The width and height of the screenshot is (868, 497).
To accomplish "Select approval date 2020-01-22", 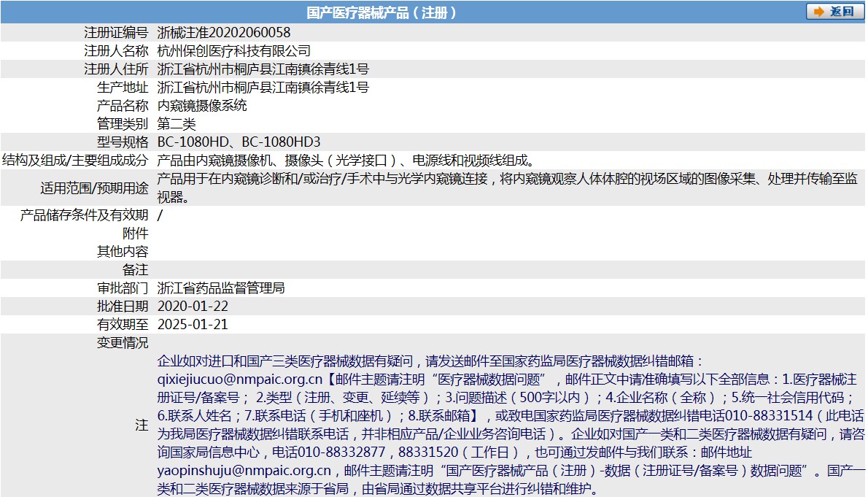I will 193,307.
